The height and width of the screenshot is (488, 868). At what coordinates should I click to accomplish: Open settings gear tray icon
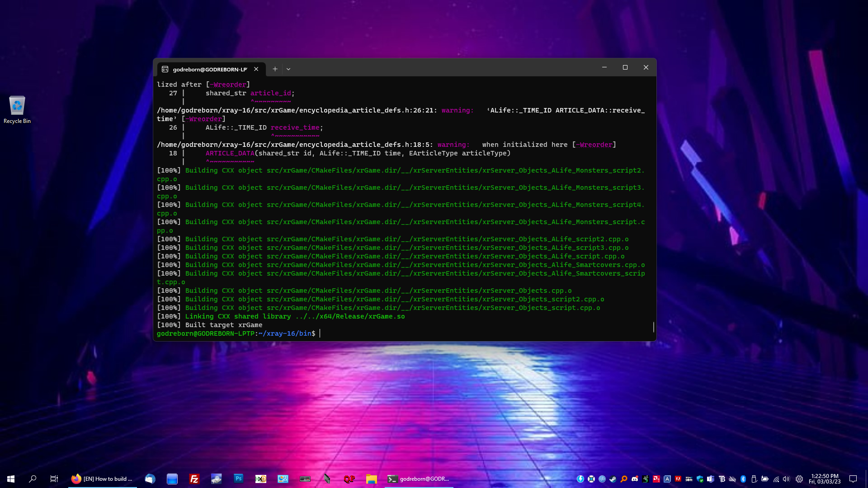click(x=799, y=479)
